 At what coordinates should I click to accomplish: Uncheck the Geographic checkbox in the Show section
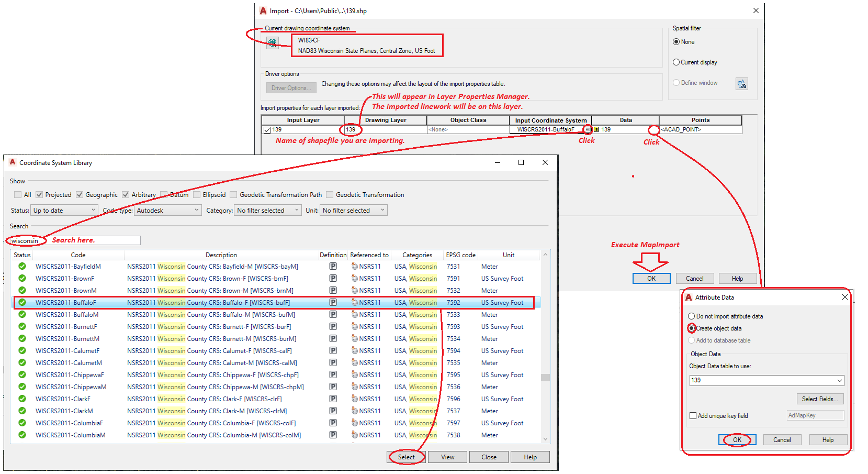(x=80, y=194)
